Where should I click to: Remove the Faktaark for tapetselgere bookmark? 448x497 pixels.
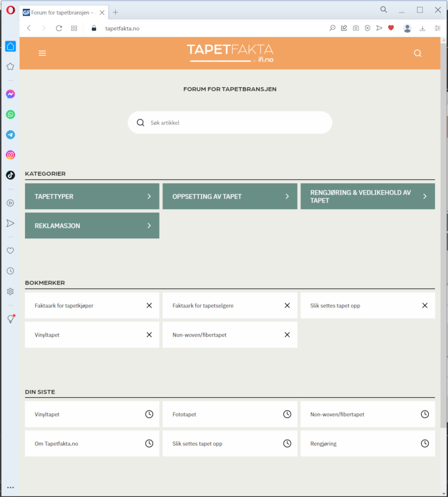pos(287,306)
